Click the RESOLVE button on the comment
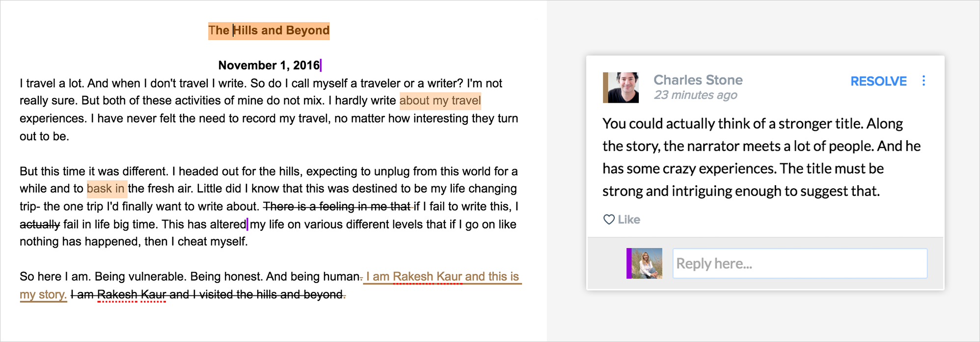This screenshot has width=980, height=342. pyautogui.click(x=878, y=82)
